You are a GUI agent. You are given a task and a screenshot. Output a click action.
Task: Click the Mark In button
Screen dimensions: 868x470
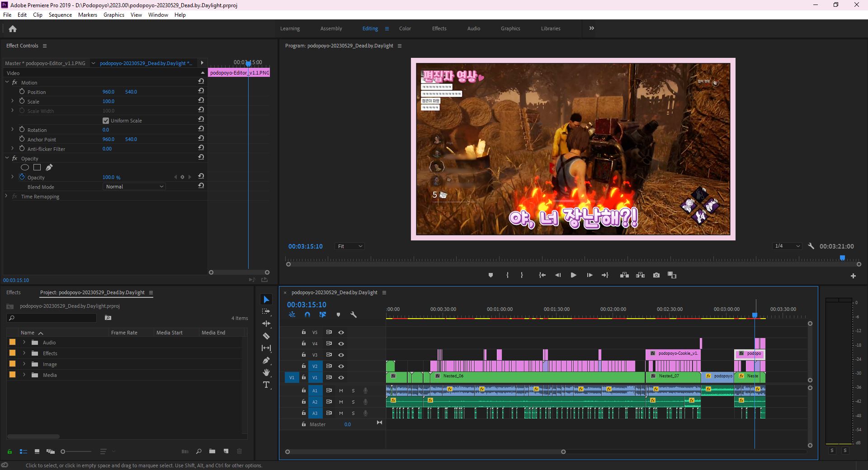tap(507, 275)
